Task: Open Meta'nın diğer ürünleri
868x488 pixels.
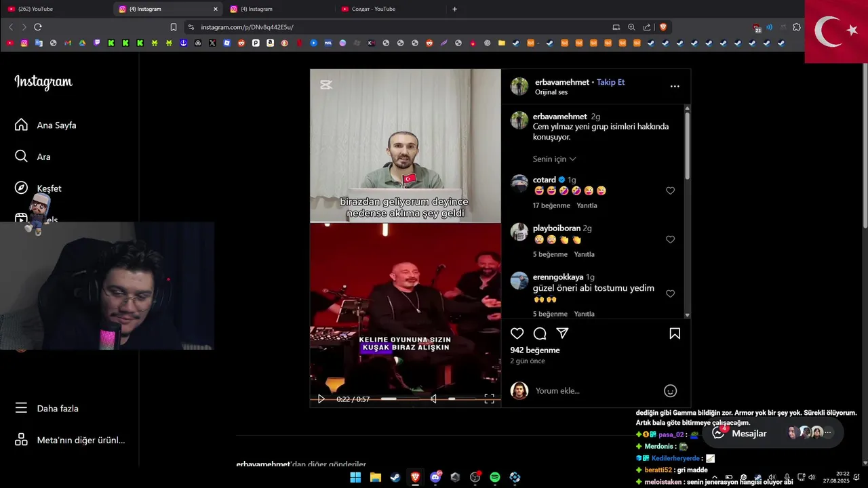Action: pyautogui.click(x=70, y=440)
